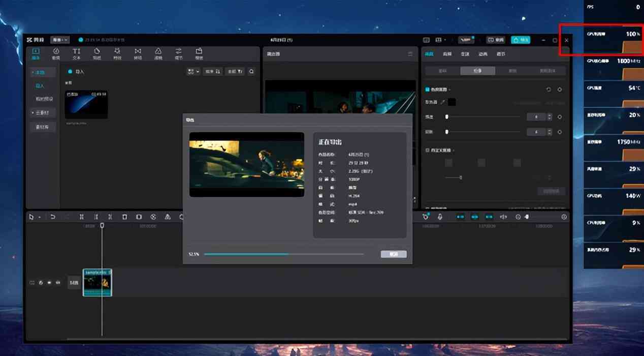Click the split clip icon in the timeline toolbar
Screen dimensions: 644x356
click(x=81, y=217)
